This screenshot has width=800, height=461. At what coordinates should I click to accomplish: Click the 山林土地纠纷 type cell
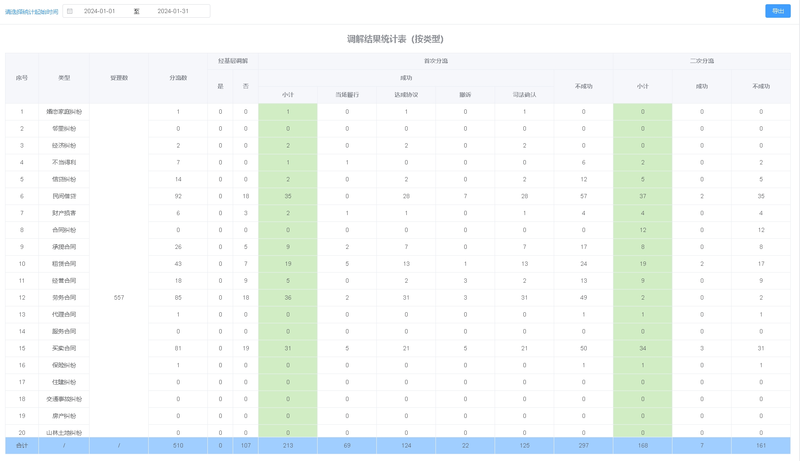tap(64, 432)
